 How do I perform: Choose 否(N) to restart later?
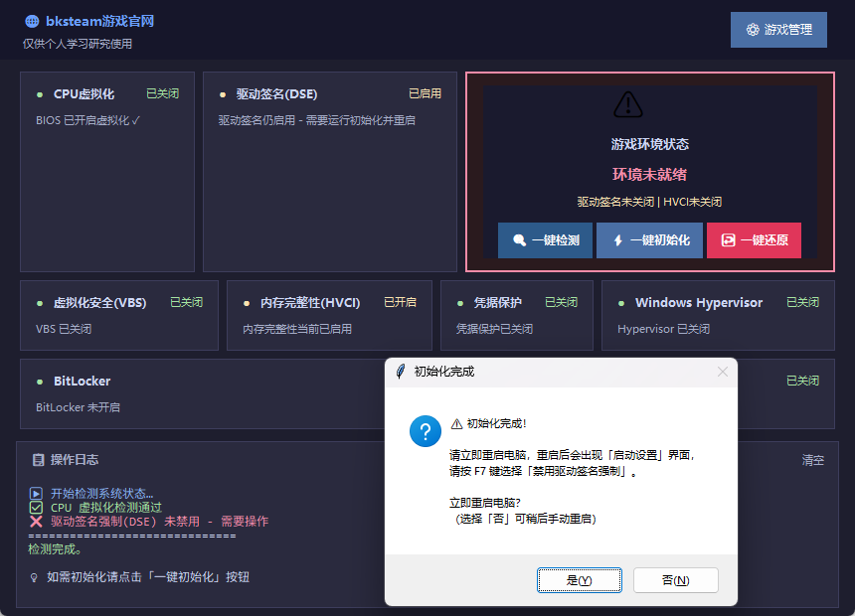(675, 580)
